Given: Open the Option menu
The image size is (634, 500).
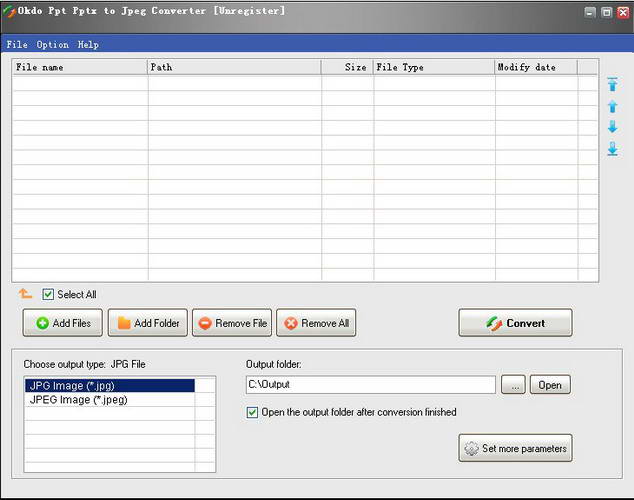Looking at the screenshot, I should pos(53,44).
